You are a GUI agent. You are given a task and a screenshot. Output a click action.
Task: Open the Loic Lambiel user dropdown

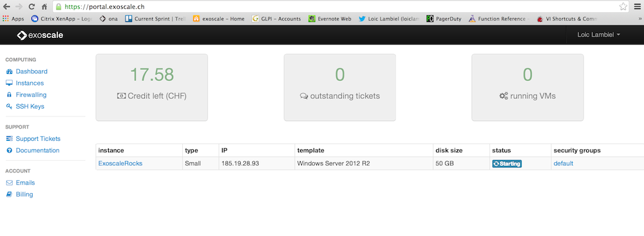[598, 35]
